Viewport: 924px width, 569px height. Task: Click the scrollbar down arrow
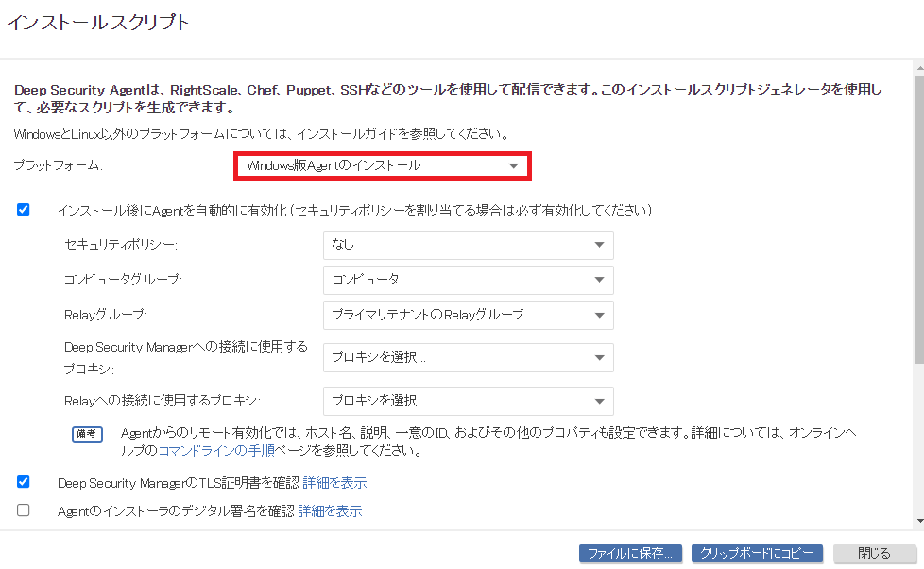919,521
